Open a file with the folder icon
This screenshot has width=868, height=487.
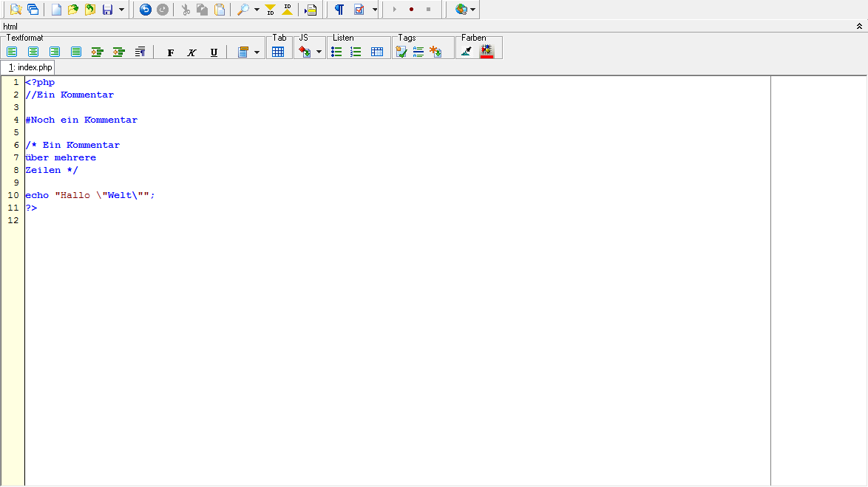(73, 10)
